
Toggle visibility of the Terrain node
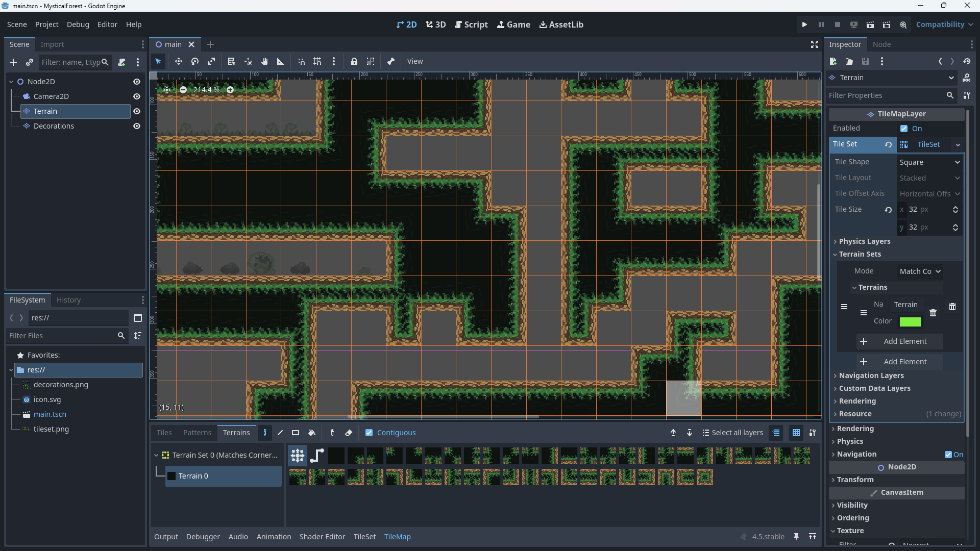(x=137, y=111)
